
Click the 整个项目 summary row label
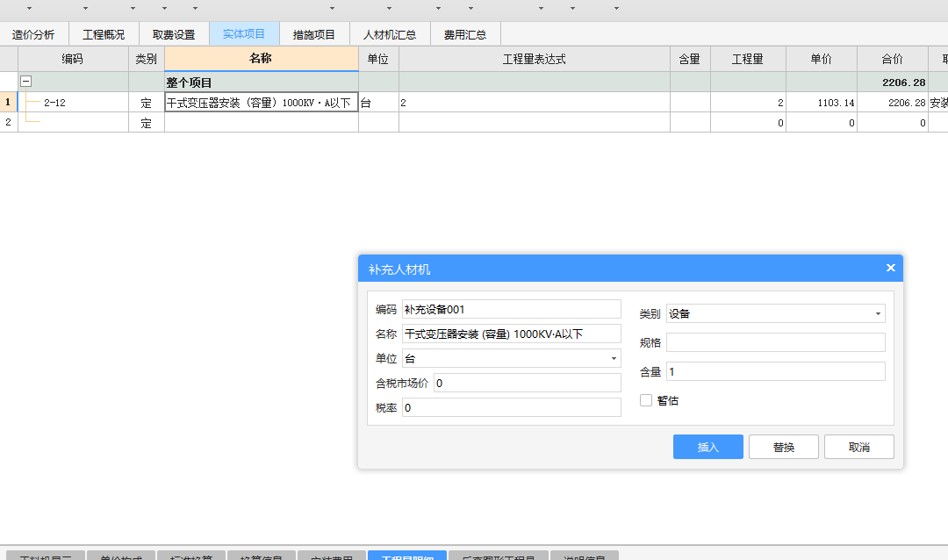(189, 83)
